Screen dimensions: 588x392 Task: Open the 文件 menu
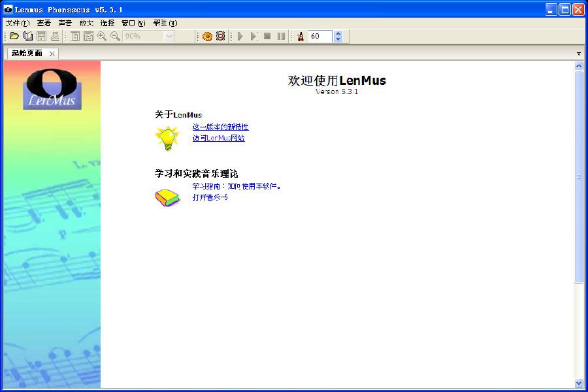coord(17,23)
